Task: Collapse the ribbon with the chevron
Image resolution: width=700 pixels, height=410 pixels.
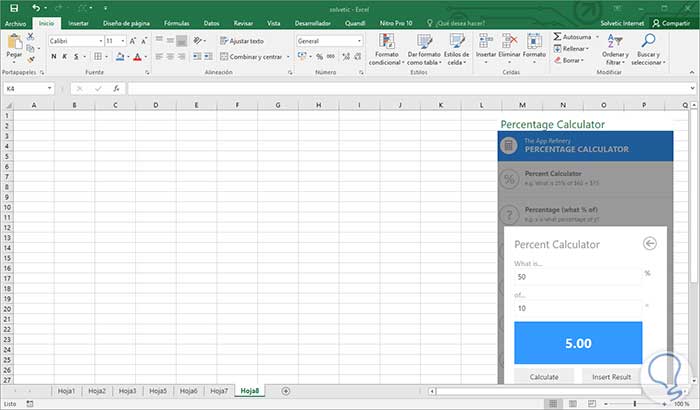Action: coord(692,72)
